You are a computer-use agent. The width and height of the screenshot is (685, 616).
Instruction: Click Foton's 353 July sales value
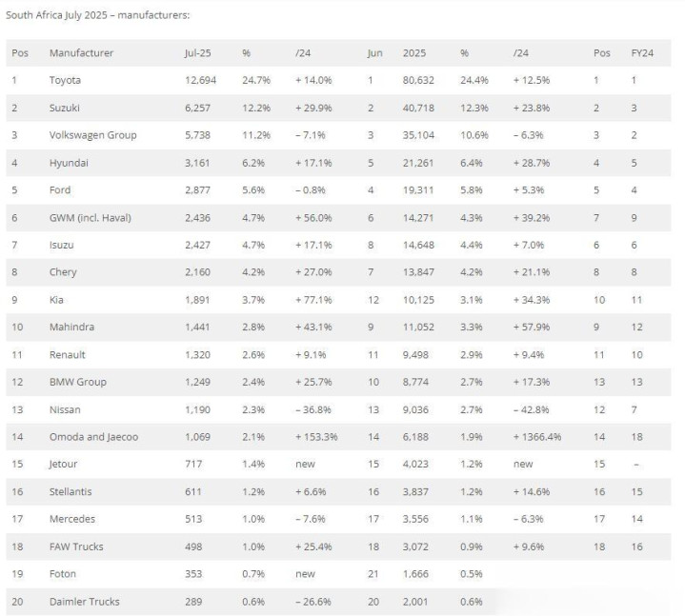[x=193, y=574]
